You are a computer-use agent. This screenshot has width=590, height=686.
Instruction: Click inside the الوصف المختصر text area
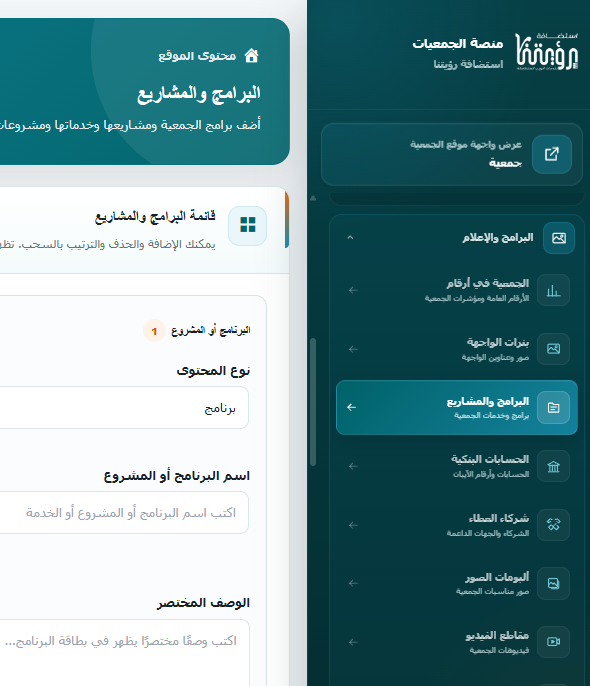click(x=124, y=652)
